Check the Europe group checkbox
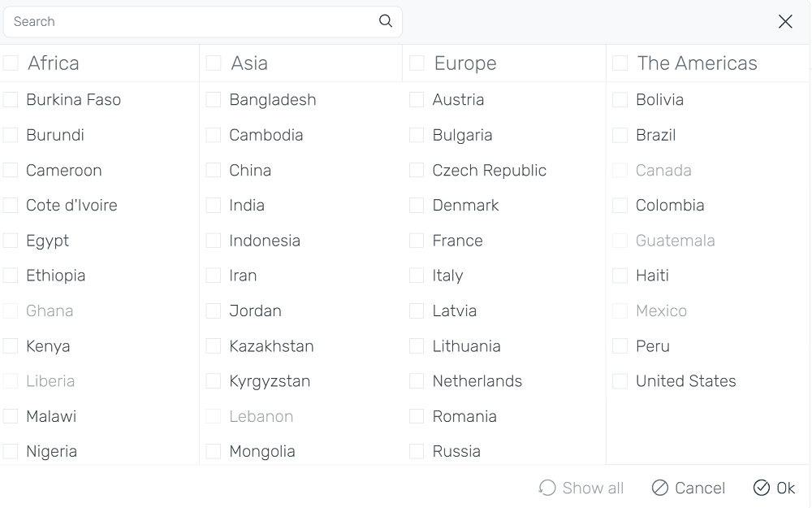Viewport: 812px width, 508px height. (417, 63)
